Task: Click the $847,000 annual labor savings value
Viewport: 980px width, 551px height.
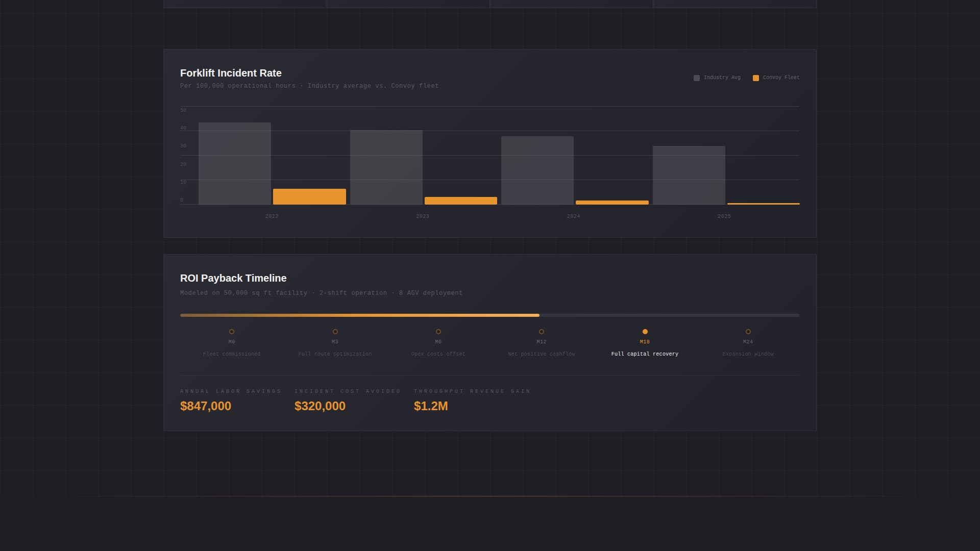Action: tap(206, 406)
